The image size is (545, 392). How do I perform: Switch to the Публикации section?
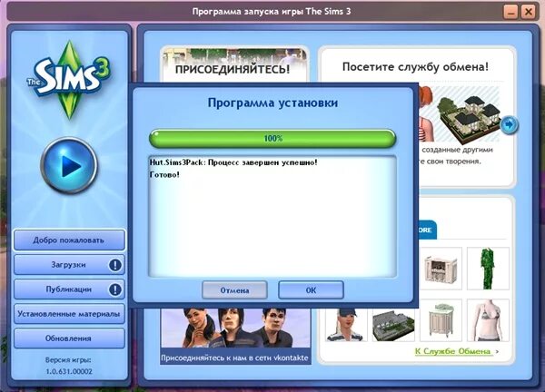tap(69, 289)
